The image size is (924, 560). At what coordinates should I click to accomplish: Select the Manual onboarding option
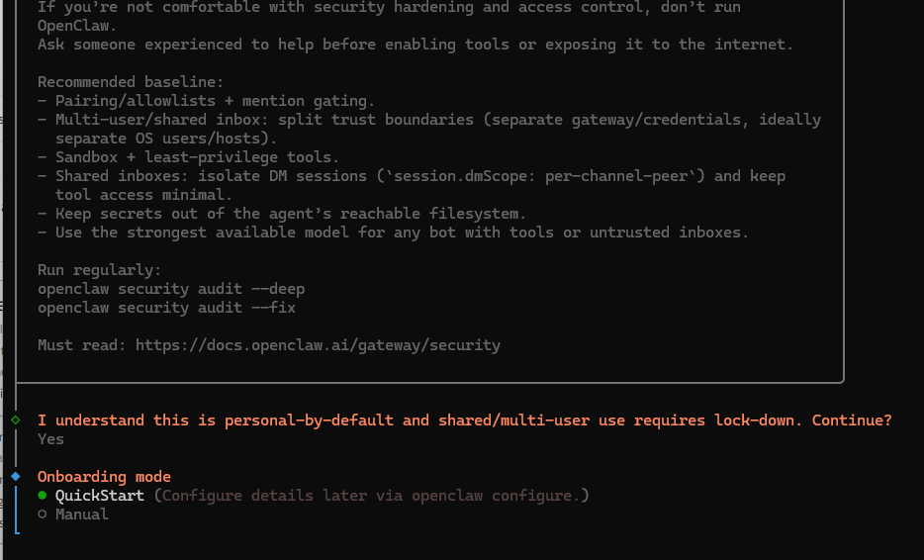pos(81,514)
